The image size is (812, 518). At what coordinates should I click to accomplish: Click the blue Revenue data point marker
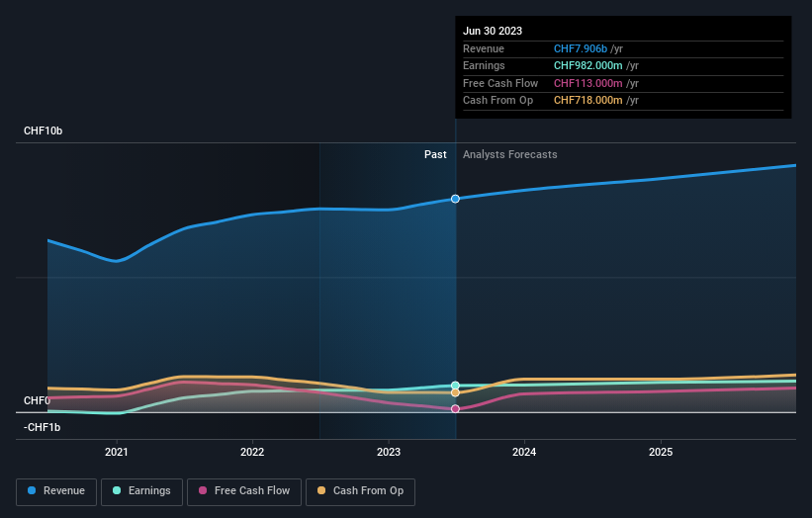[455, 199]
